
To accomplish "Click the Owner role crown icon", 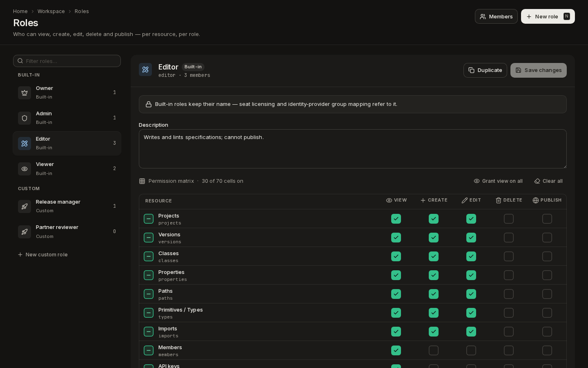I will coord(24,93).
